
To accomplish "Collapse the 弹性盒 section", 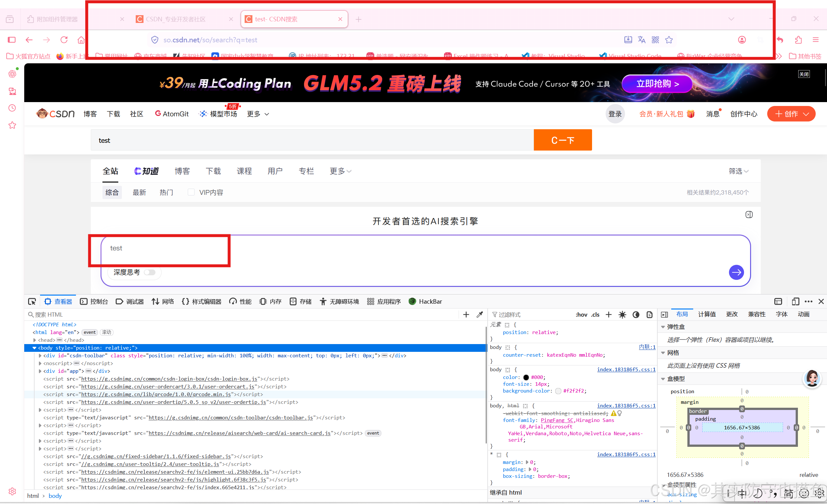I will [x=663, y=327].
